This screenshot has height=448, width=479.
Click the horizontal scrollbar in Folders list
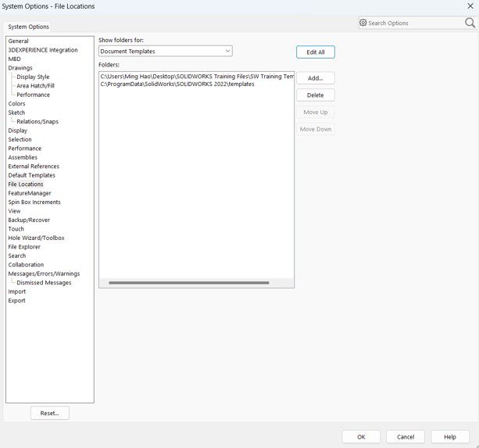coord(188,283)
